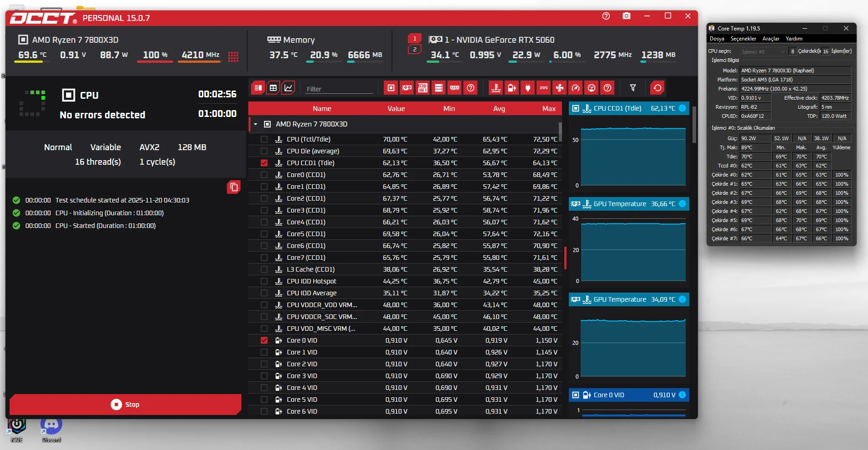Open the Yardım menu in Core Temp
The image size is (868, 450).
tap(794, 39)
